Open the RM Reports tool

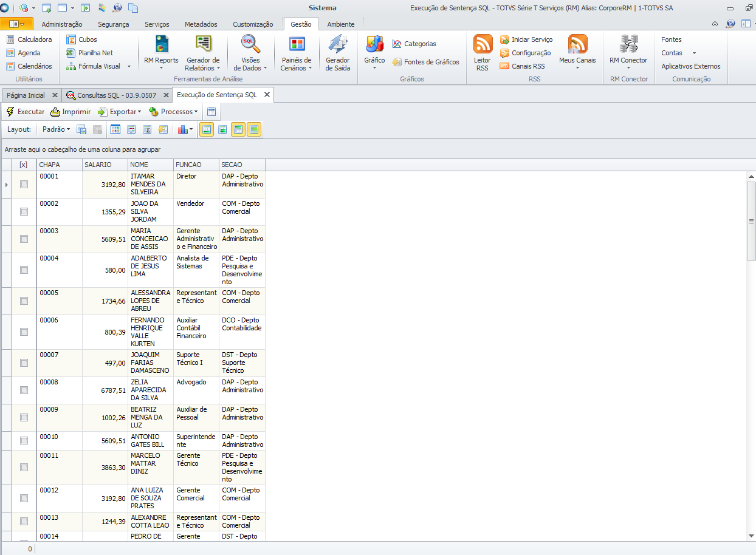161,52
